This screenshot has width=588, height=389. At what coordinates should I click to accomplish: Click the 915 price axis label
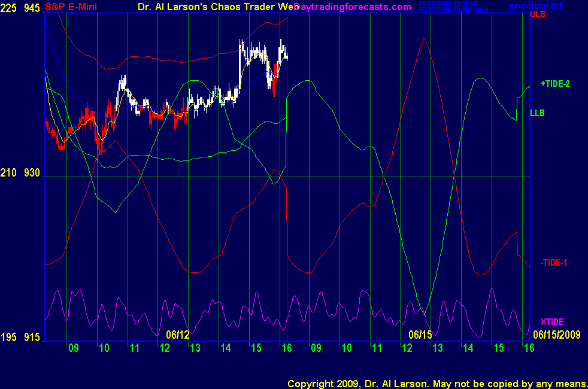point(32,338)
